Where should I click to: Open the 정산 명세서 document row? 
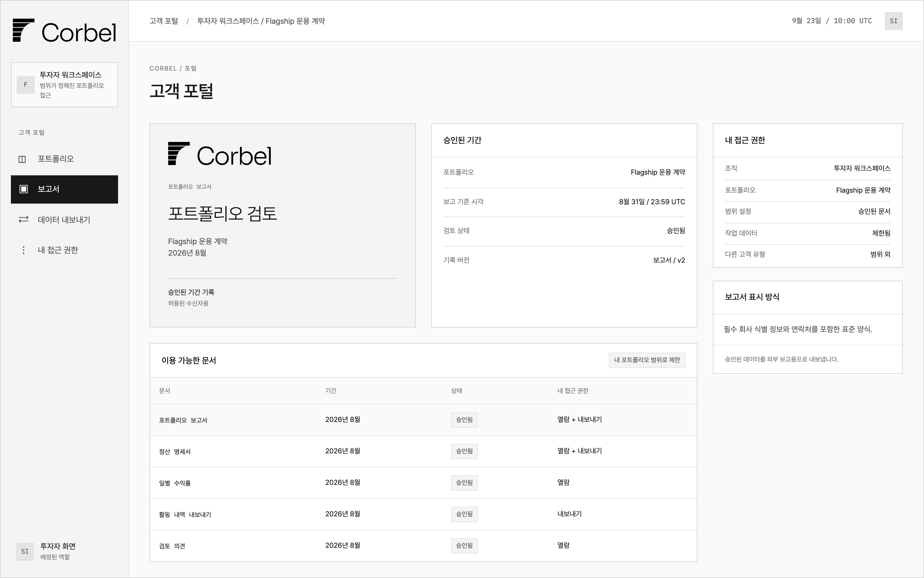tap(423, 451)
